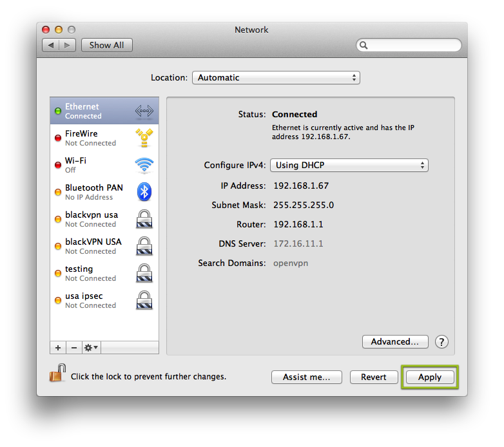Click the lock icon beside usa ipsec

tap(144, 300)
